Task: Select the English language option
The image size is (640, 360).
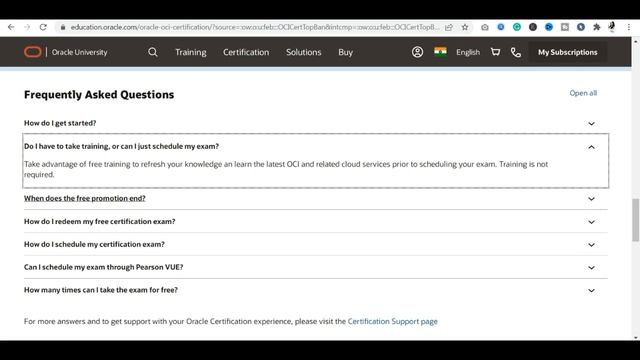Action: click(468, 52)
